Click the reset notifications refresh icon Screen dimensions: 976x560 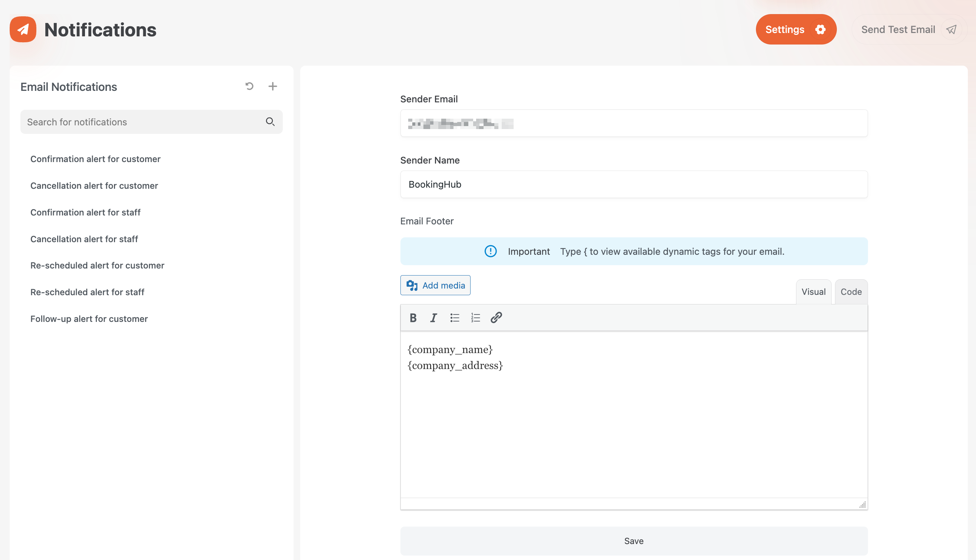[249, 86]
